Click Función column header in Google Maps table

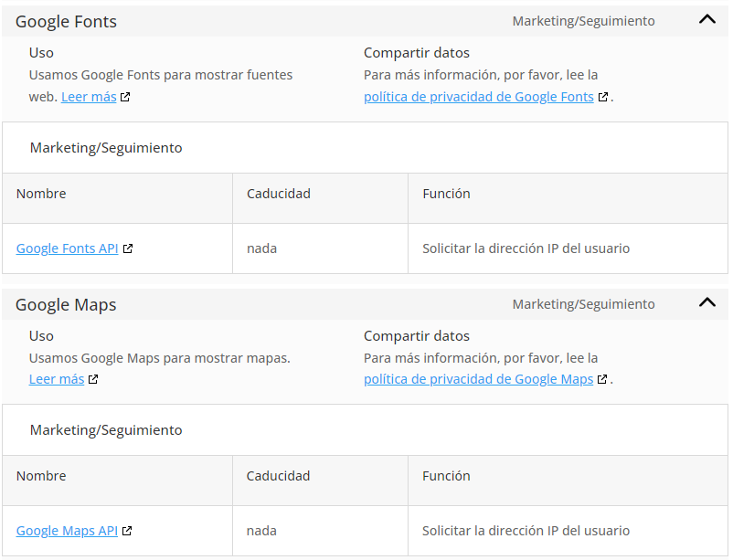(x=446, y=476)
